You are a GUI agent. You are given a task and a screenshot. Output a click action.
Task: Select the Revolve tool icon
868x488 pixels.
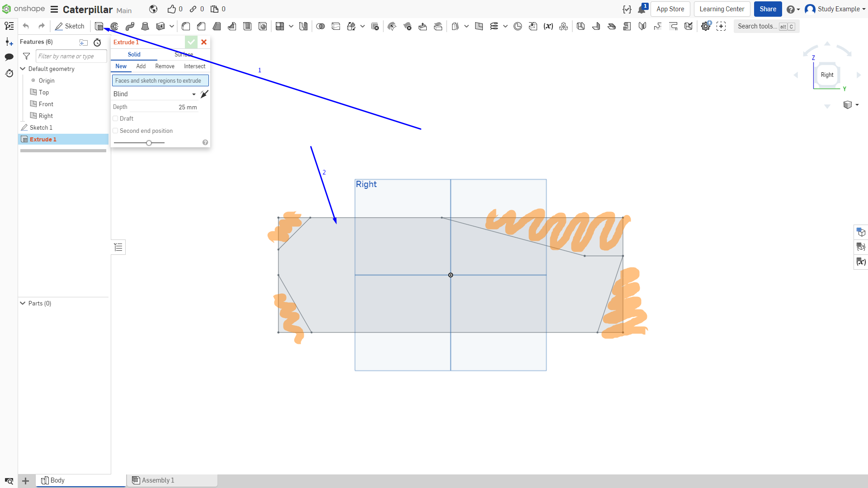[x=114, y=26]
